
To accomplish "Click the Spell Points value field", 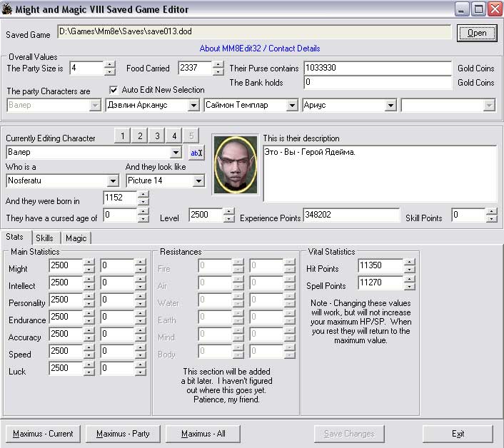I will click(380, 282).
